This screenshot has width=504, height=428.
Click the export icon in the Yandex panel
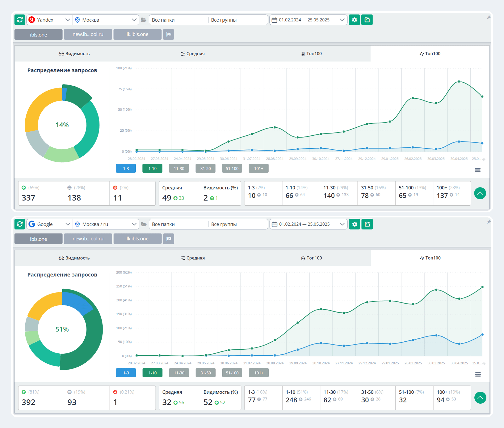[367, 20]
